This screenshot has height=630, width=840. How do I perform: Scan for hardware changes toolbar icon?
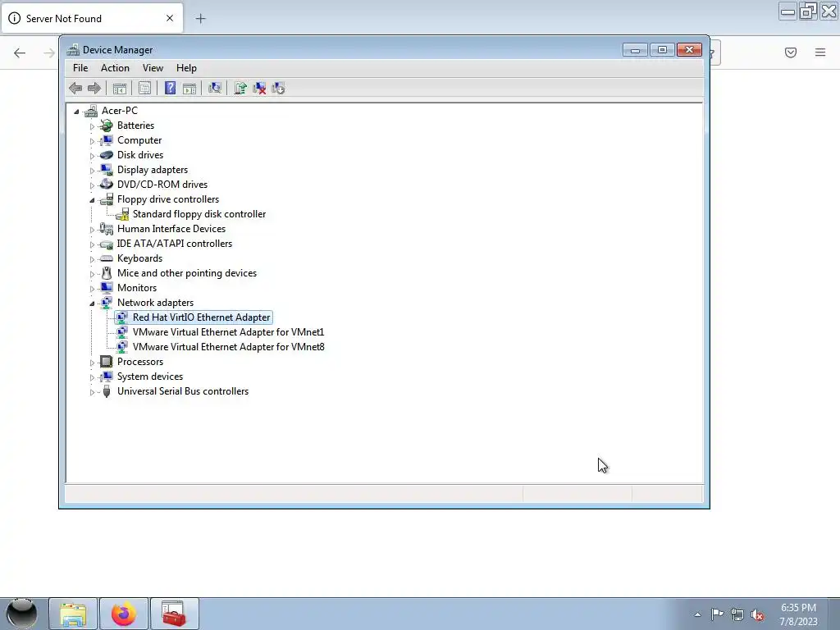point(215,89)
